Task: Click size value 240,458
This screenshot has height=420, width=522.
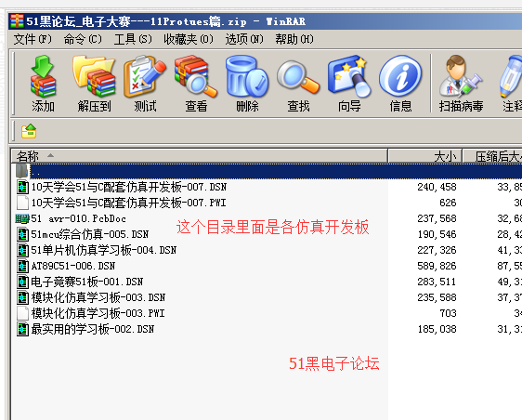Action: pyautogui.click(x=437, y=187)
